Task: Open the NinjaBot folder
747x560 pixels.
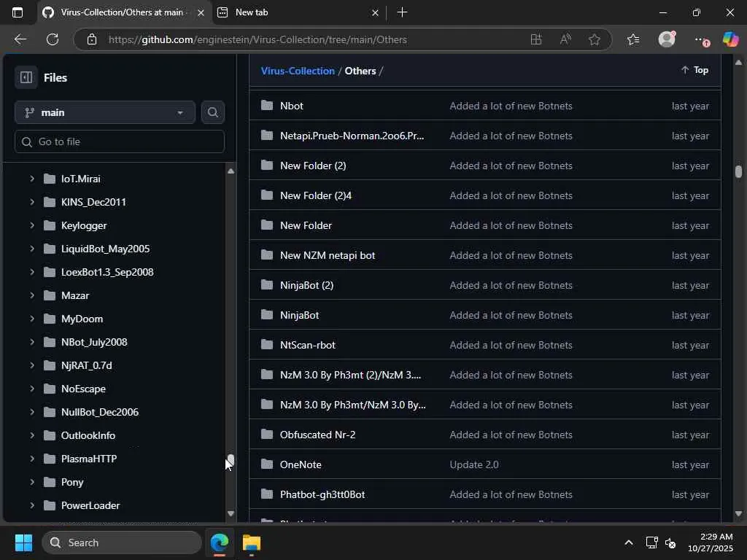Action: 299,315
